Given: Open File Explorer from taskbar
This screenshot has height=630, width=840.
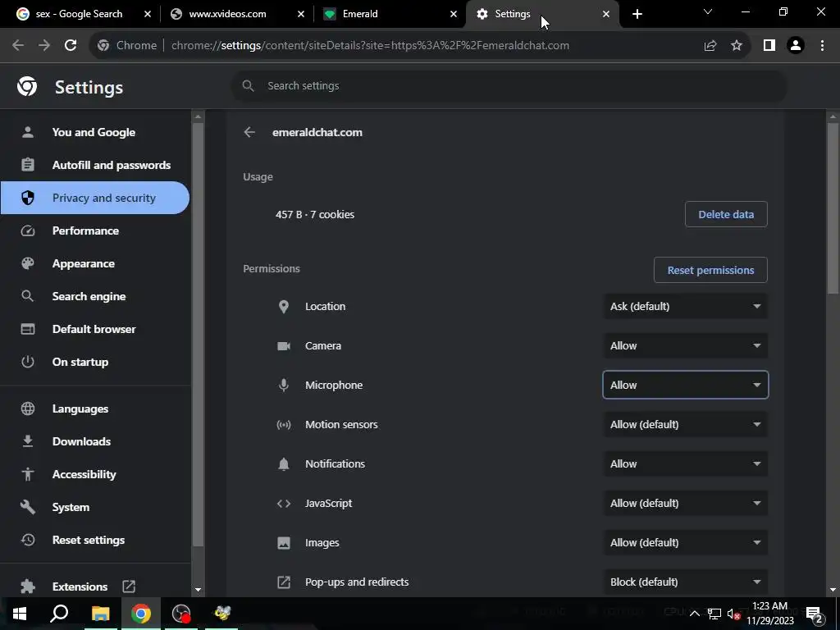Looking at the screenshot, I should coord(100,614).
